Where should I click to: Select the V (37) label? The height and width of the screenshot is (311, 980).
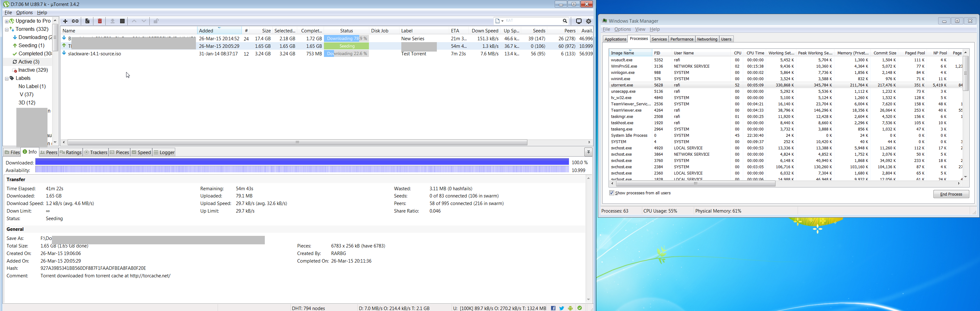click(27, 95)
